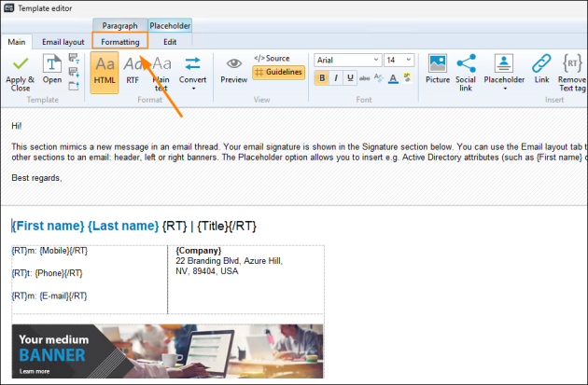Click the address line '22 Branding Blvd, Azure Hill,'
This screenshot has height=385, width=588.
point(229,261)
